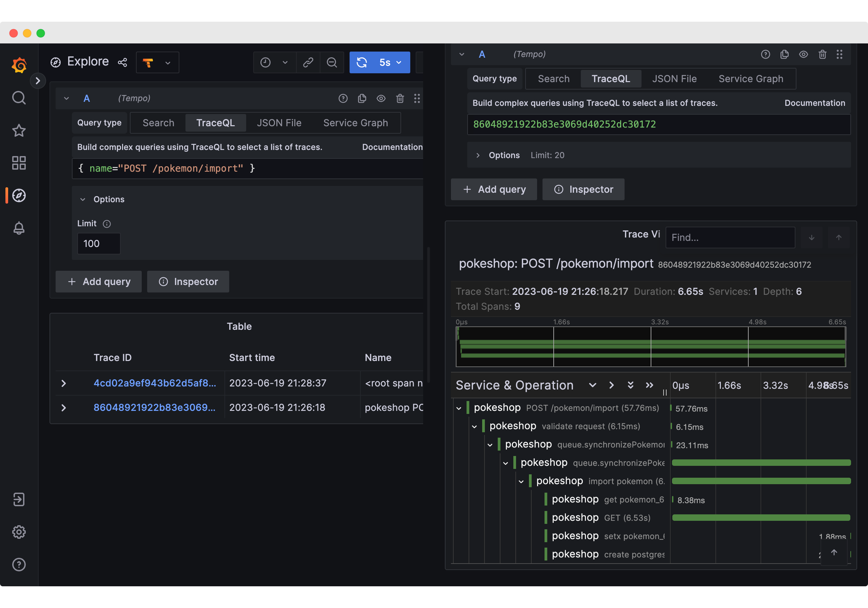Screen dimensions: 868x608
Task: Open the 5s refresh interval dropdown
Action: (391, 62)
